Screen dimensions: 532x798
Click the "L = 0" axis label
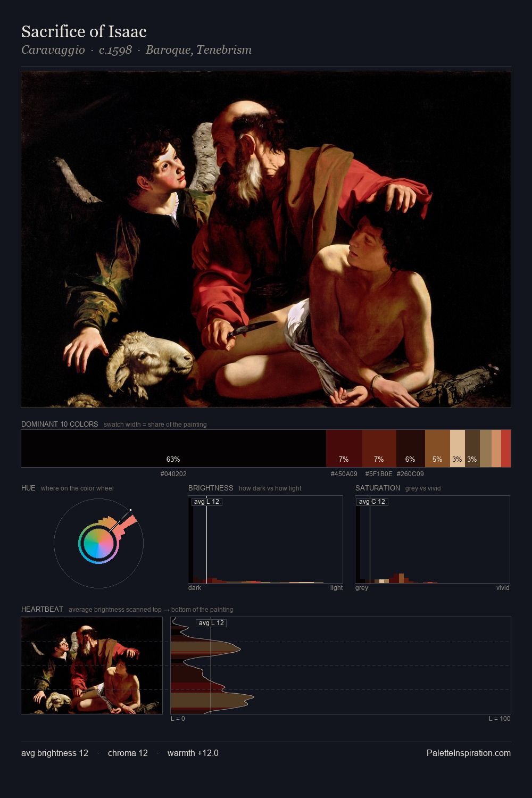tap(178, 719)
